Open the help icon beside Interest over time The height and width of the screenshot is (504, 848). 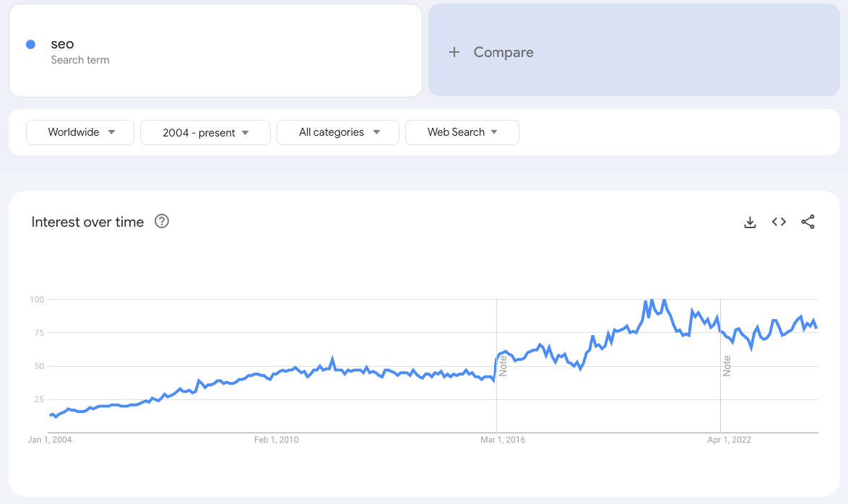point(162,222)
